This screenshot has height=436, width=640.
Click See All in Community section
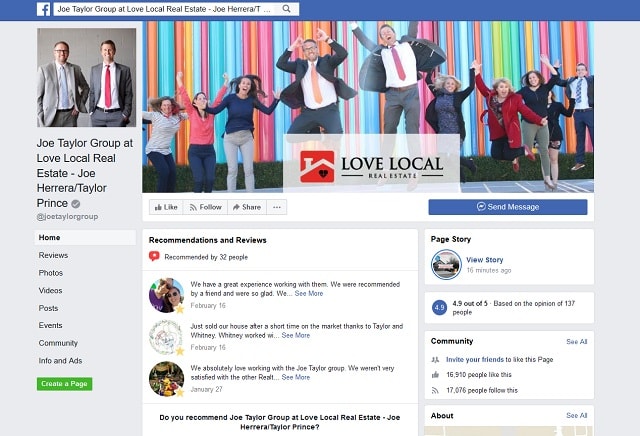coord(576,341)
